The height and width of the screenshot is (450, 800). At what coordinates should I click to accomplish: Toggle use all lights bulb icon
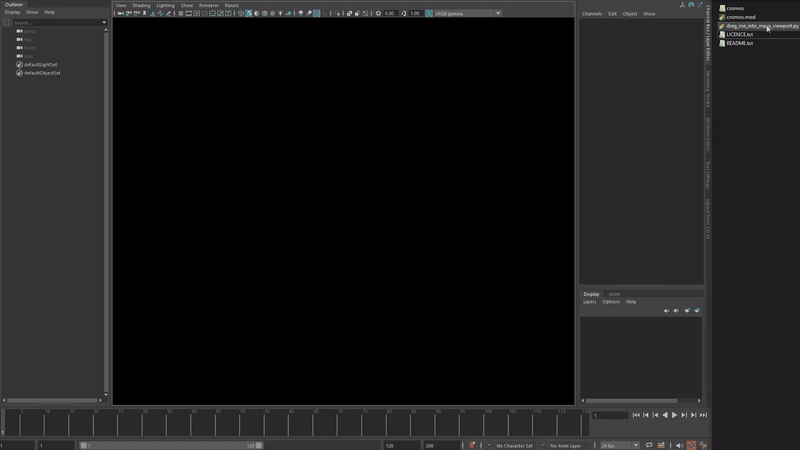281,13
